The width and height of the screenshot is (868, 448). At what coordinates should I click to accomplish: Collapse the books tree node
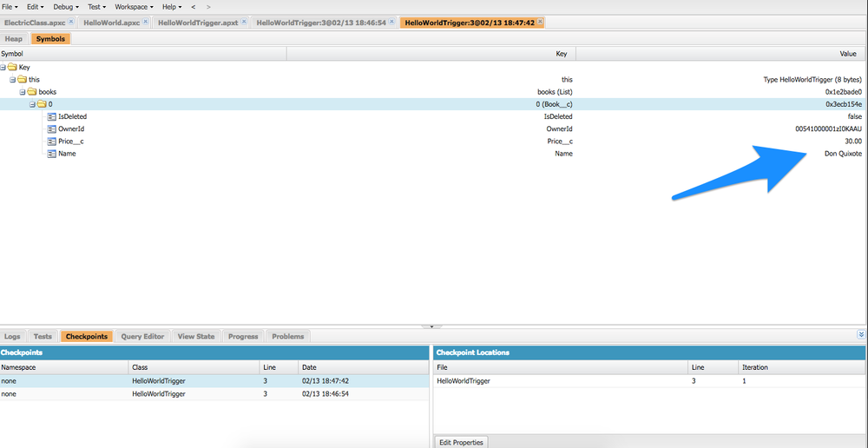[23, 92]
